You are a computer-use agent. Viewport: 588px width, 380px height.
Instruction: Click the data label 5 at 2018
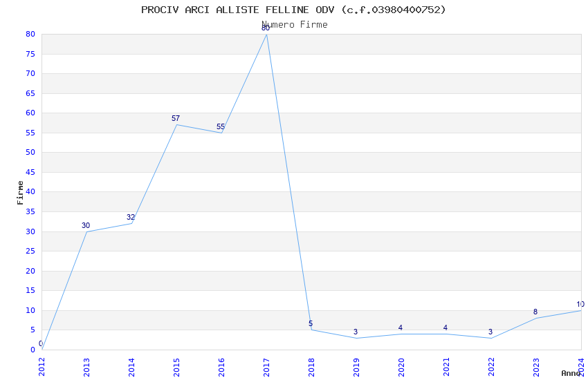click(x=311, y=323)
